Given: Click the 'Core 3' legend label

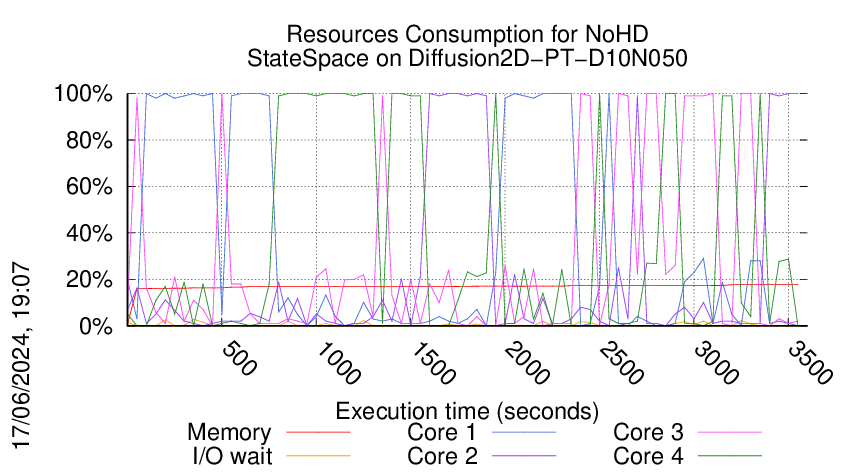Looking at the screenshot, I should [648, 433].
